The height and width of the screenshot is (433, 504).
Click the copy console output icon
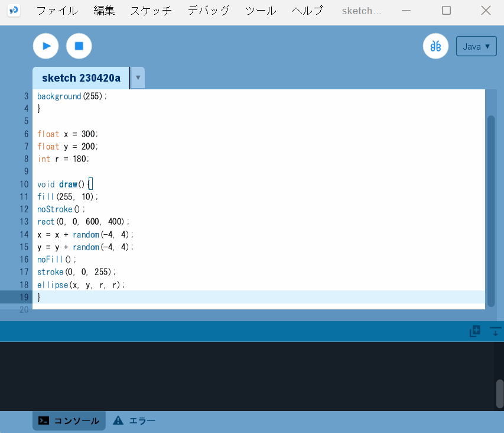(x=474, y=332)
